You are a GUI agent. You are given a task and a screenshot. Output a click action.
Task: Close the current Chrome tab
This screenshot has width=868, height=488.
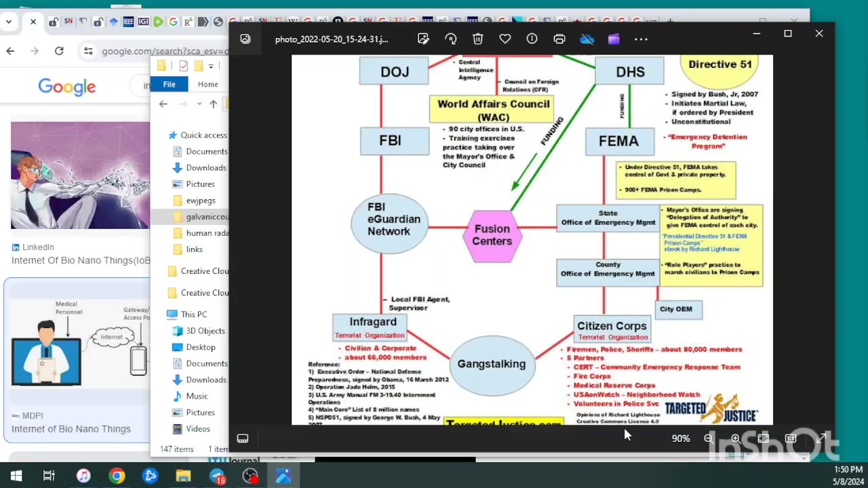point(33,22)
